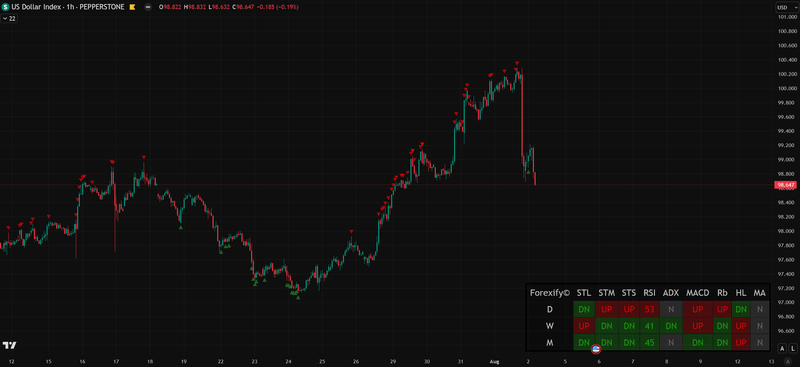Click the round dash icon before the OHLC values
The image size is (800, 367).
147,7
